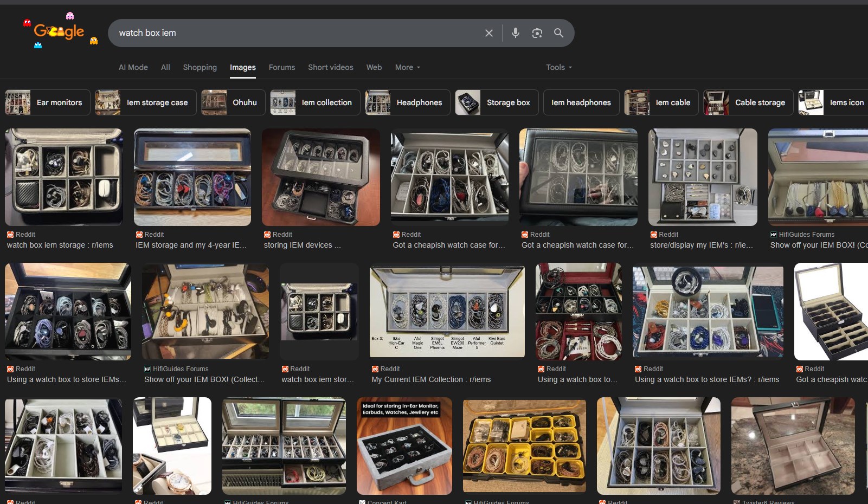Filter by Ohuhu chip

click(x=233, y=102)
